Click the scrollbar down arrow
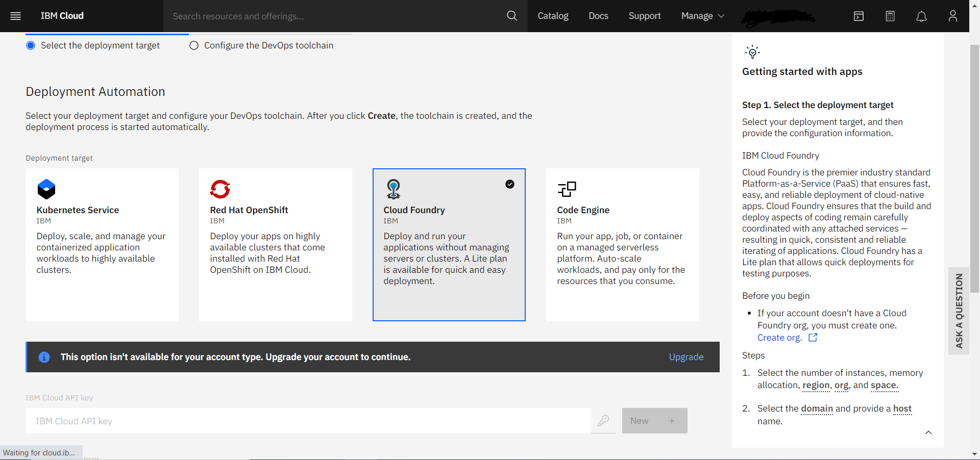 tap(974, 454)
